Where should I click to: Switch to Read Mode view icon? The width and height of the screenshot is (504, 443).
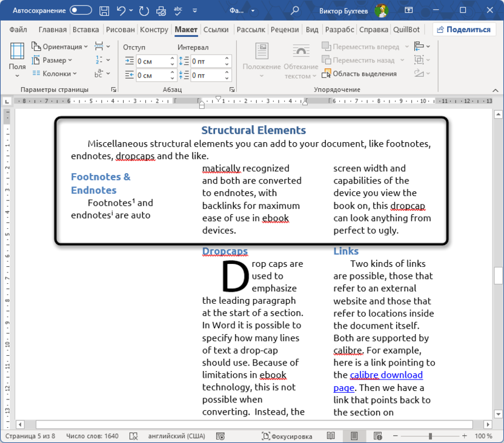click(331, 436)
